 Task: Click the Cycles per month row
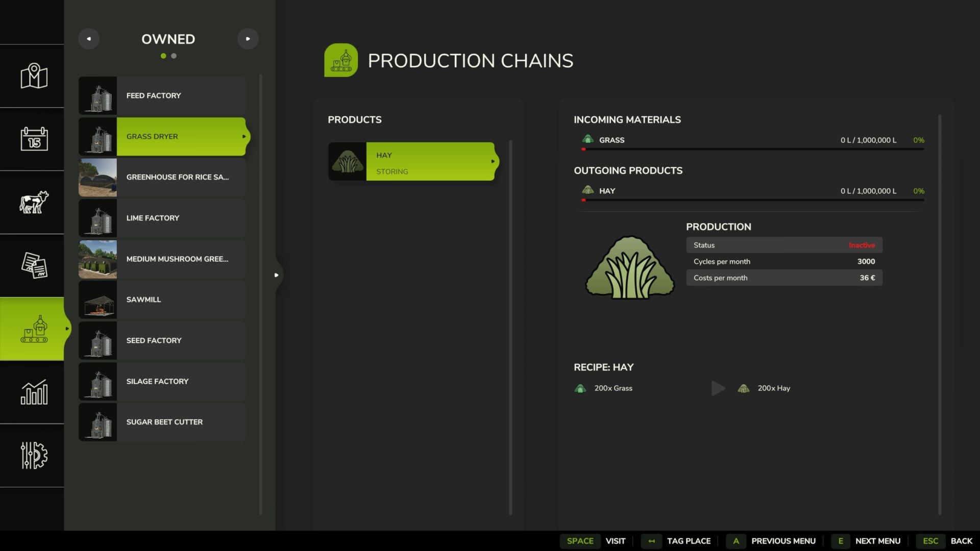[784, 262]
